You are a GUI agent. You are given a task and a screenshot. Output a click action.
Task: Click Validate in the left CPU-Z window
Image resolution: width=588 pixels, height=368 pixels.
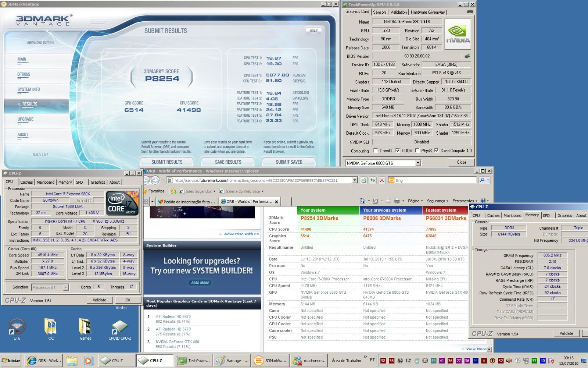coord(99,300)
